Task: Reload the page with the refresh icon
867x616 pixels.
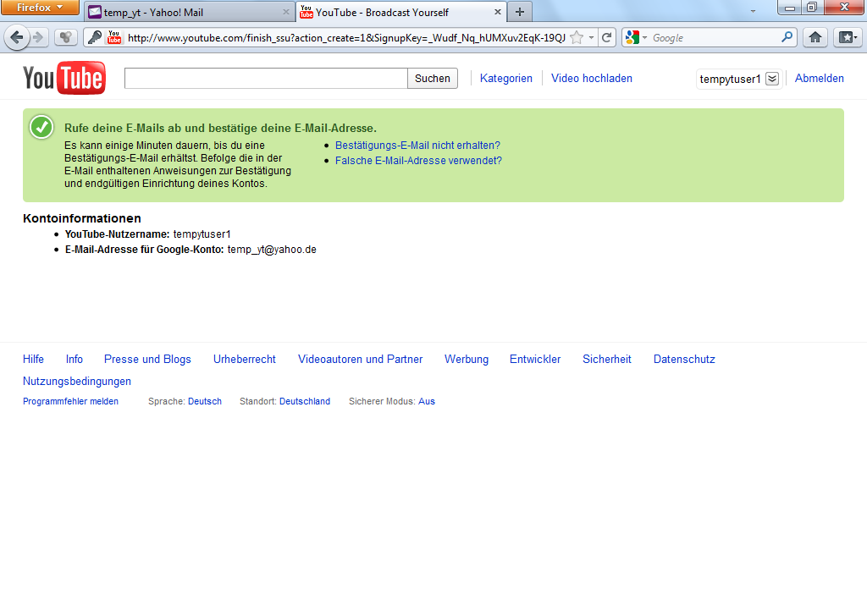Action: coord(607,37)
